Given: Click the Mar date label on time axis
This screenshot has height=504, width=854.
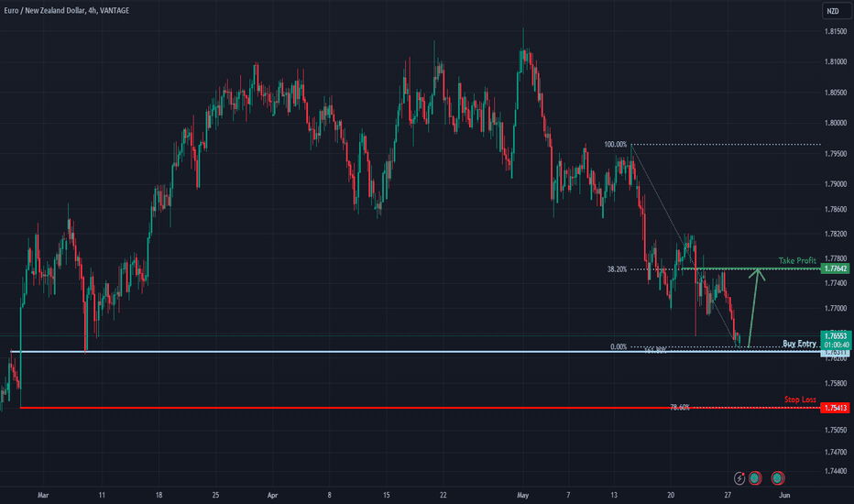Looking at the screenshot, I should click(43, 495).
